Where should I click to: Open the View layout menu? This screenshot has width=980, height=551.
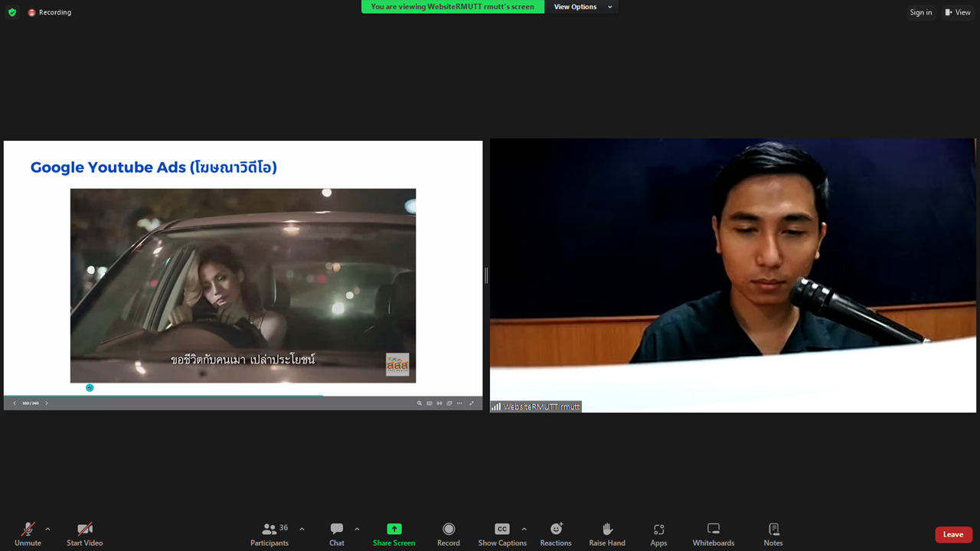click(958, 12)
